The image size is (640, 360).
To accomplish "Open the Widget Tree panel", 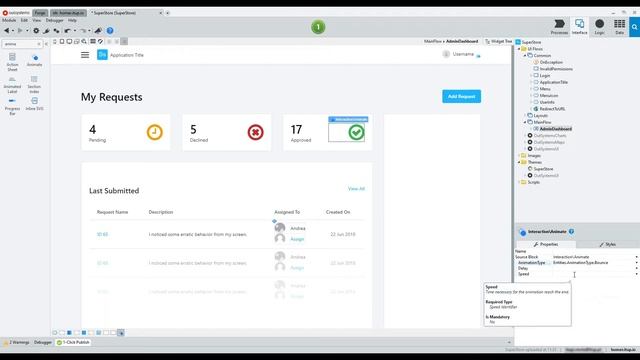I will coord(498,41).
